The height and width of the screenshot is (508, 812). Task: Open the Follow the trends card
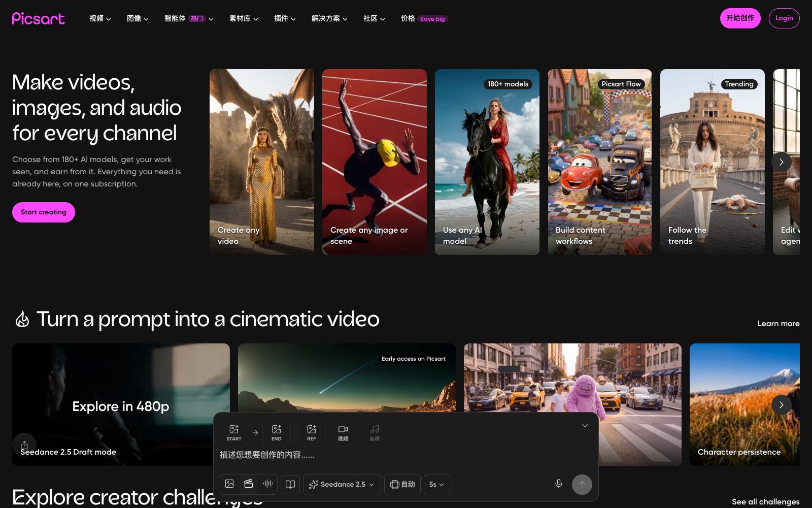pos(713,162)
